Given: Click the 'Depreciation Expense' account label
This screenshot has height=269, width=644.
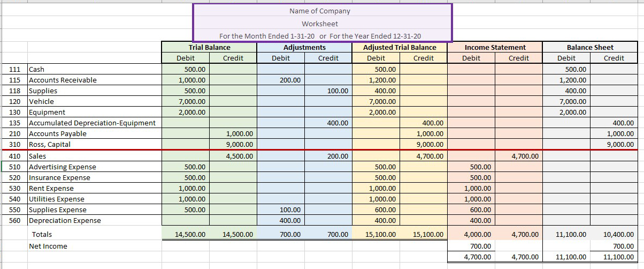Looking at the screenshot, I should pos(64,220).
